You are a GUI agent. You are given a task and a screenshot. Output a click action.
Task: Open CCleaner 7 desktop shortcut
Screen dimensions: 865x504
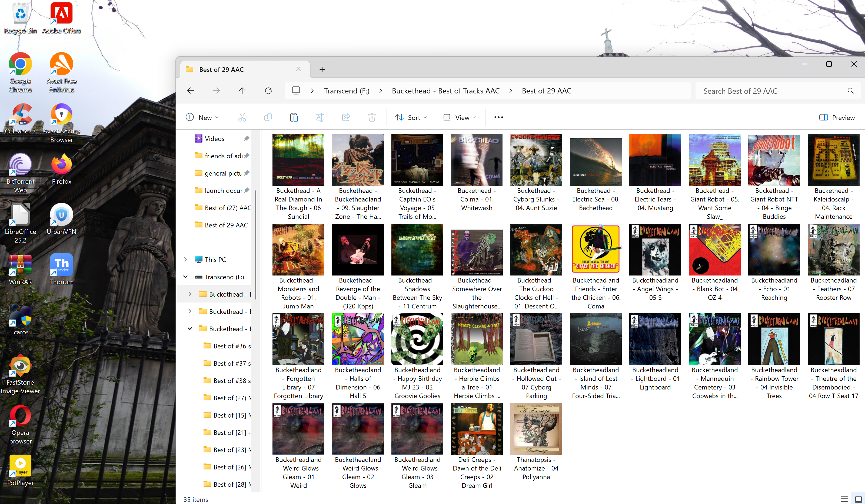click(x=20, y=119)
